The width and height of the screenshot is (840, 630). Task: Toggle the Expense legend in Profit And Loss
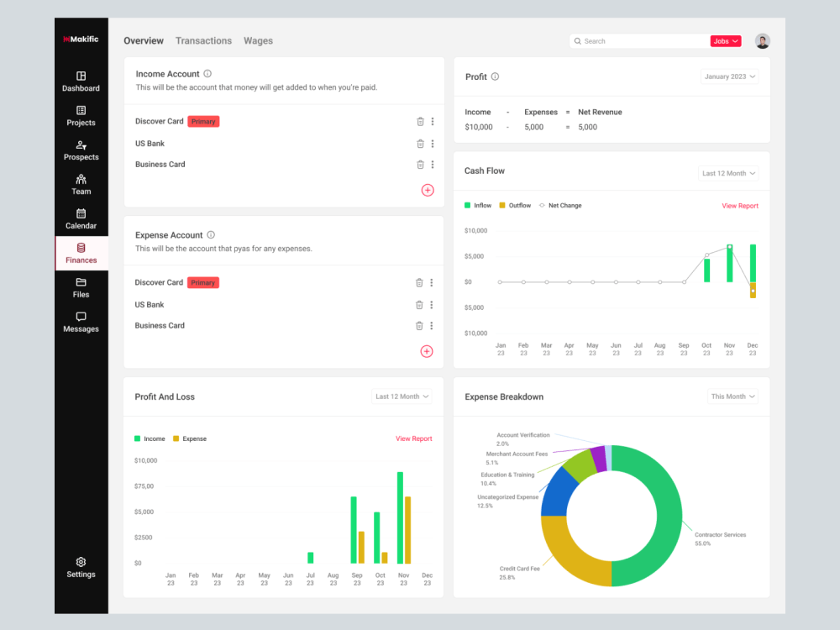coord(176,438)
